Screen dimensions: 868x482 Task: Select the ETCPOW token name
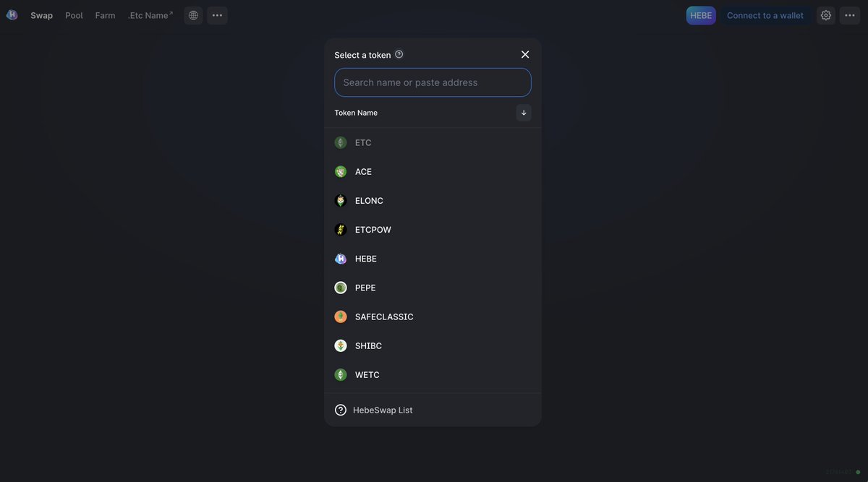[x=373, y=229]
